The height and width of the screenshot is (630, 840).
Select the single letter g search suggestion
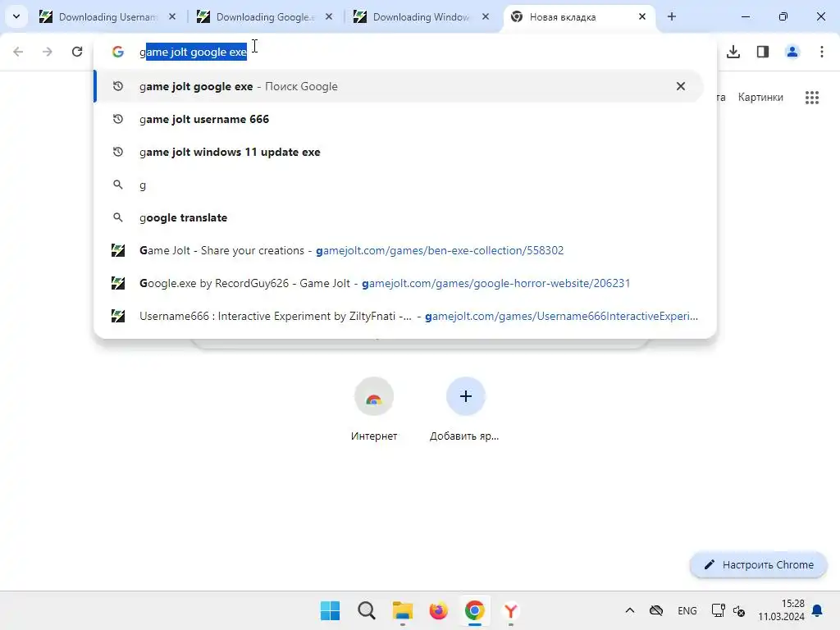(x=399, y=185)
